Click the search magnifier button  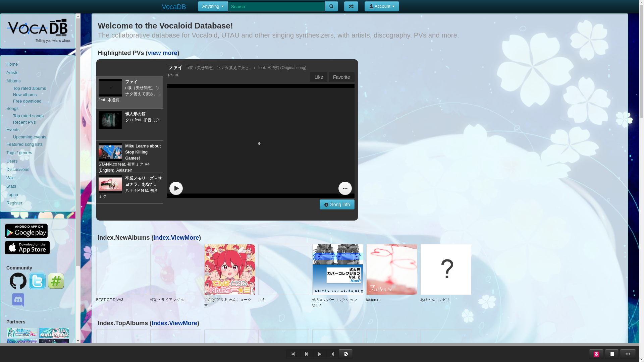click(331, 6)
